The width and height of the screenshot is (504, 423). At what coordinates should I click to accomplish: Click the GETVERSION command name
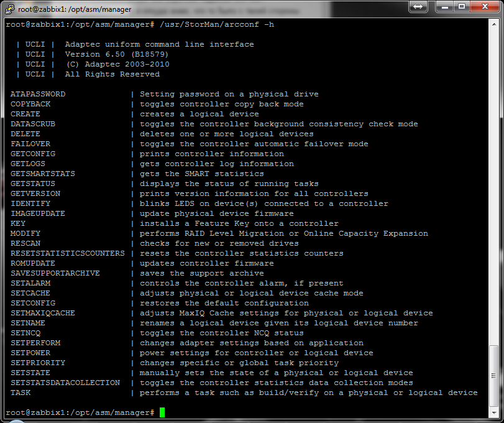point(35,194)
